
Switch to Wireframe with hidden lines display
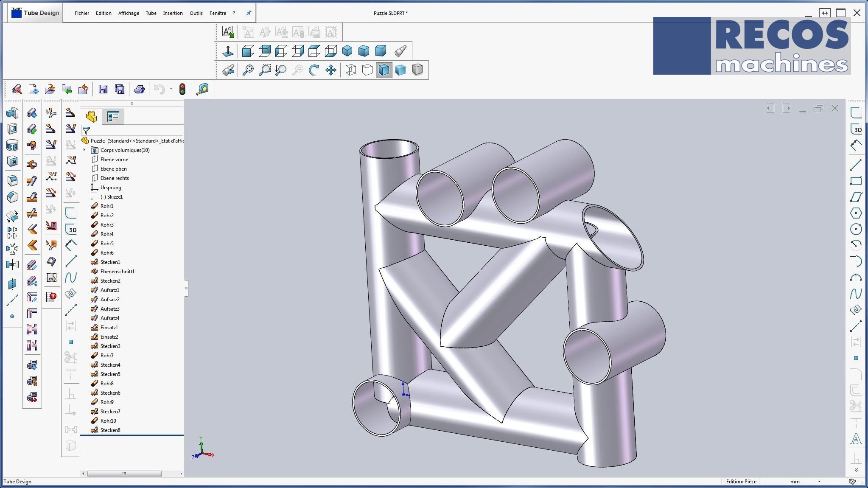351,70
